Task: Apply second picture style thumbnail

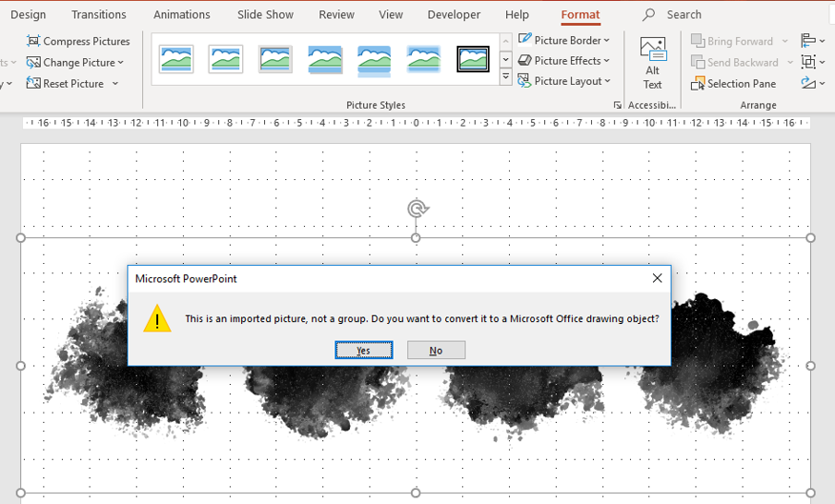Action: (226, 59)
